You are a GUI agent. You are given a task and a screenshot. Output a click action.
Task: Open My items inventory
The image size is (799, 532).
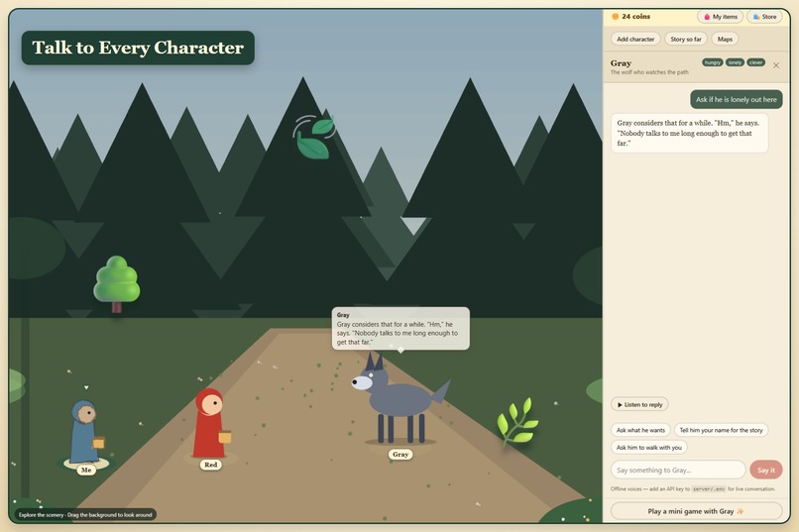[x=720, y=17]
